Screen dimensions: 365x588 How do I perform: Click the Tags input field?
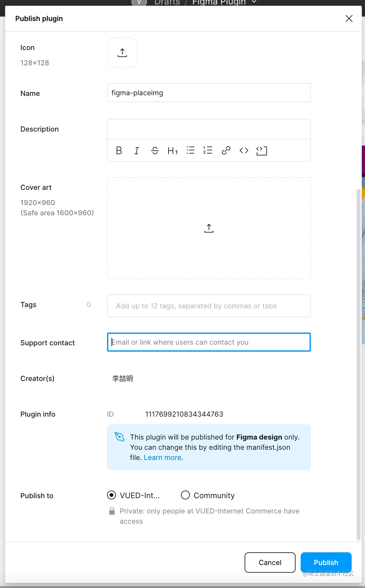pos(209,306)
